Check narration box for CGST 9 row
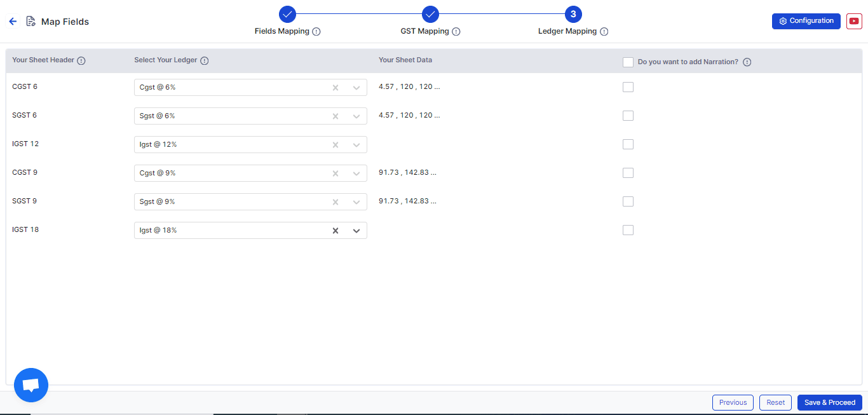The height and width of the screenshot is (415, 868). (628, 173)
